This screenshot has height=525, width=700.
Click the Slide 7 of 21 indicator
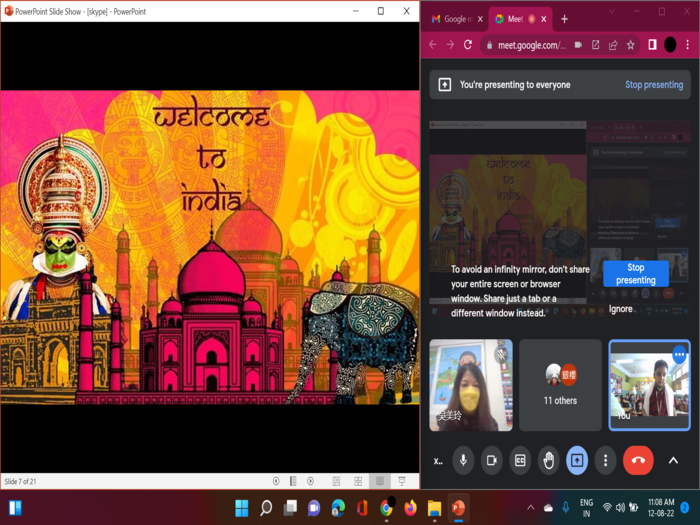pos(21,481)
